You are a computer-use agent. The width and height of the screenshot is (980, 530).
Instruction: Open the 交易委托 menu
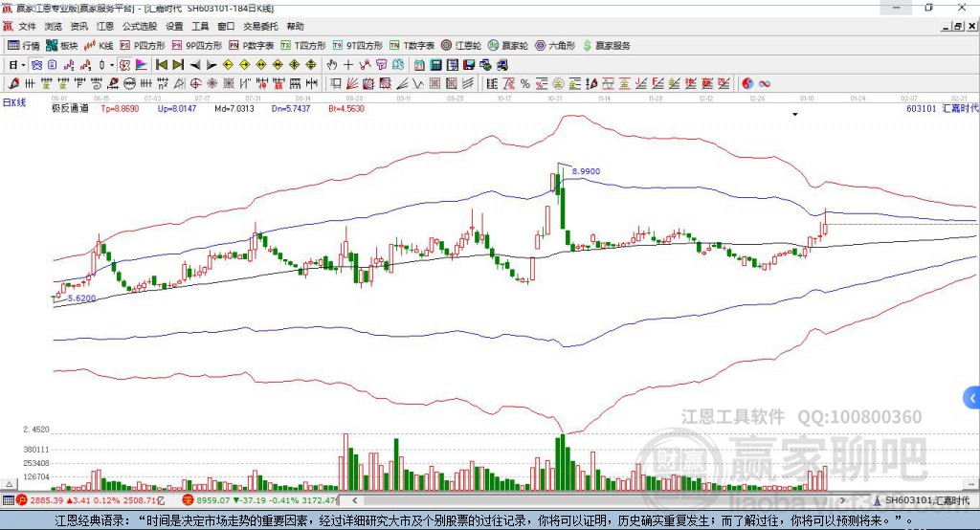tap(260, 26)
